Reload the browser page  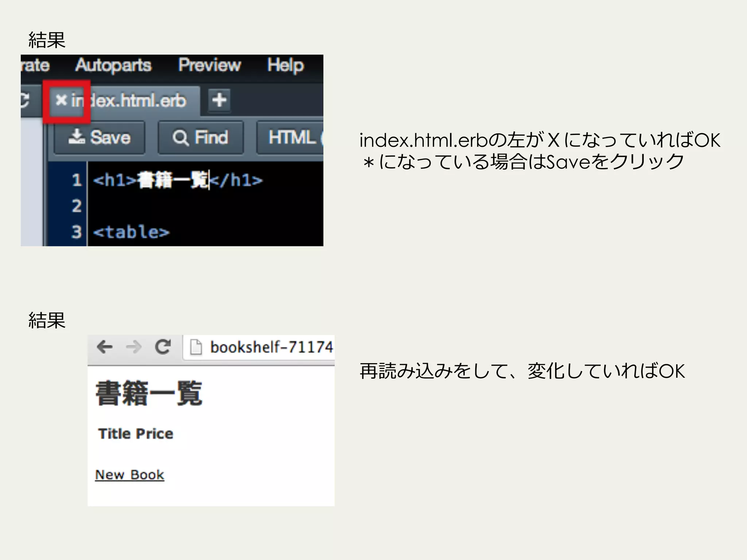pyautogui.click(x=163, y=347)
